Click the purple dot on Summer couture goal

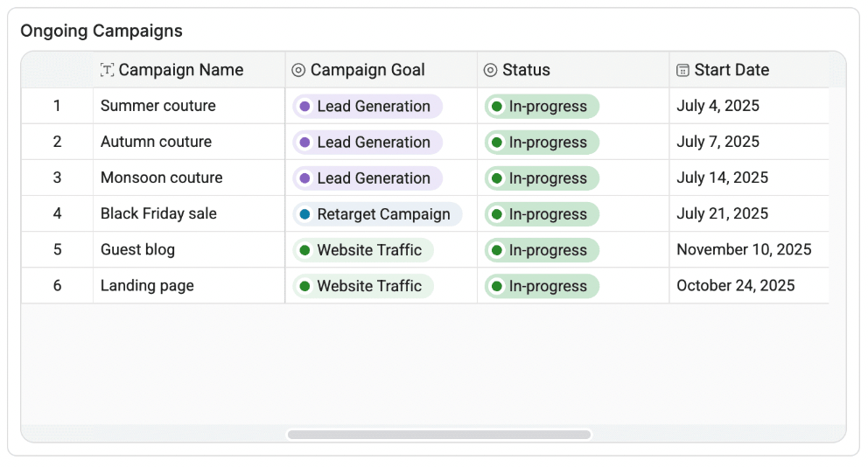304,107
